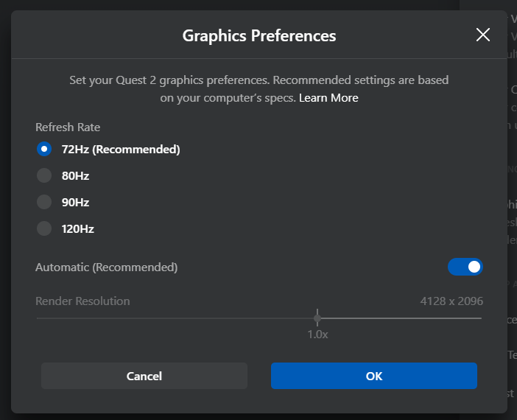Click the Automatic (Recommended) label text
This screenshot has width=517, height=420.
pyautogui.click(x=107, y=267)
